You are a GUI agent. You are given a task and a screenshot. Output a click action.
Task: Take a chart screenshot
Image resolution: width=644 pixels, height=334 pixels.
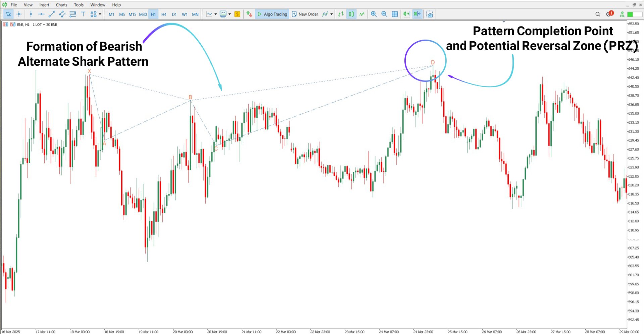coord(430,14)
